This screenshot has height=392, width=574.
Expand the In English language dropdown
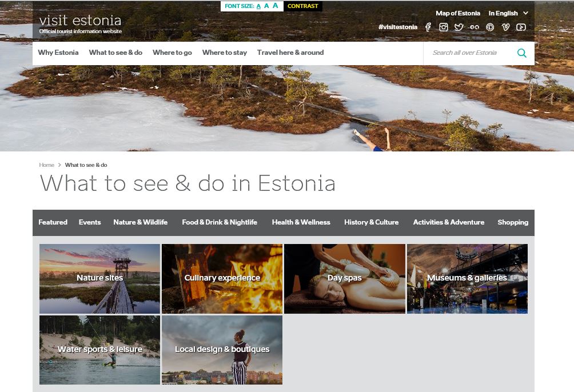508,13
